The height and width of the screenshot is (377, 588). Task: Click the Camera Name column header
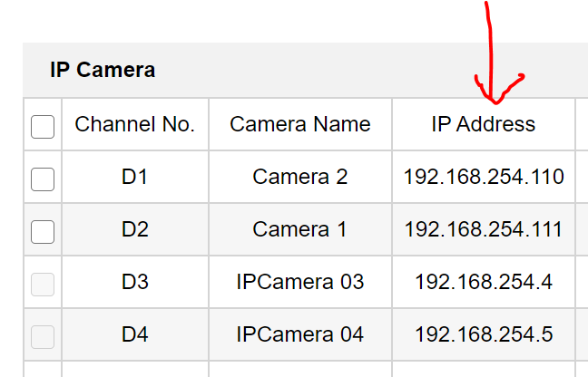[x=300, y=124]
